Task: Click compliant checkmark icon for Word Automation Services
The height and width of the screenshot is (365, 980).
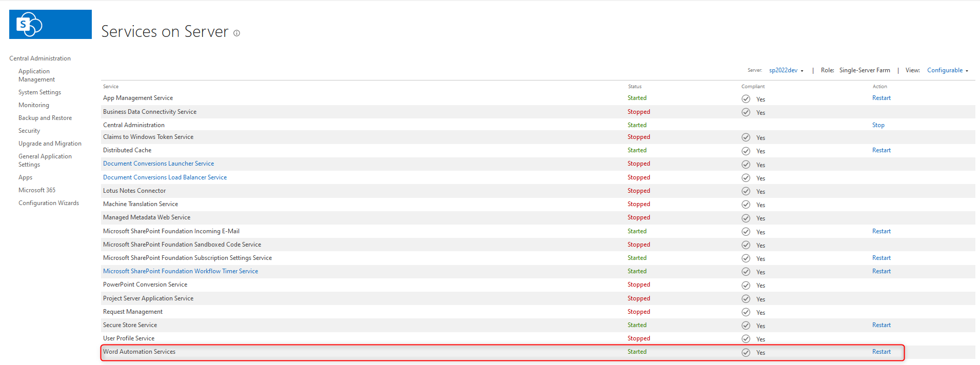Action: (x=746, y=352)
